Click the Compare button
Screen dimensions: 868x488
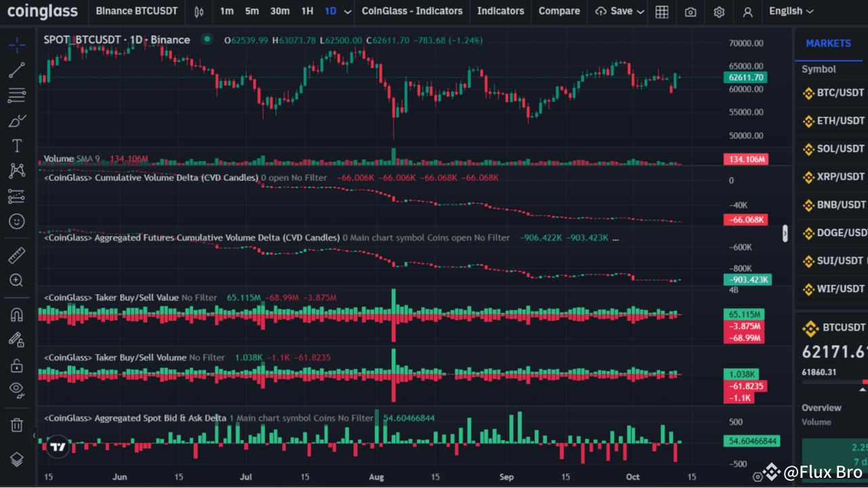(559, 12)
